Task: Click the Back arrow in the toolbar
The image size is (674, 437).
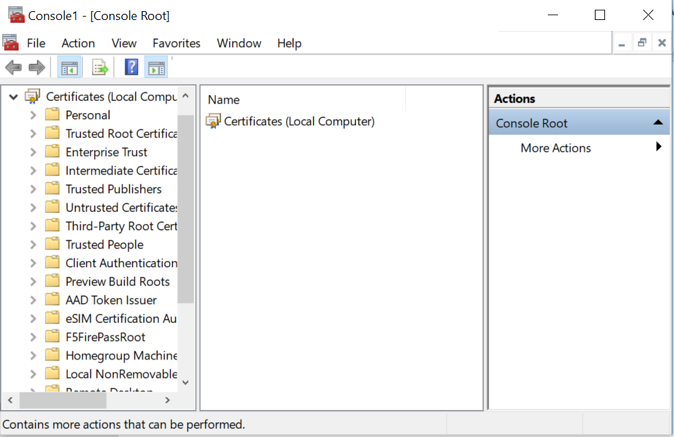Action: pos(13,68)
